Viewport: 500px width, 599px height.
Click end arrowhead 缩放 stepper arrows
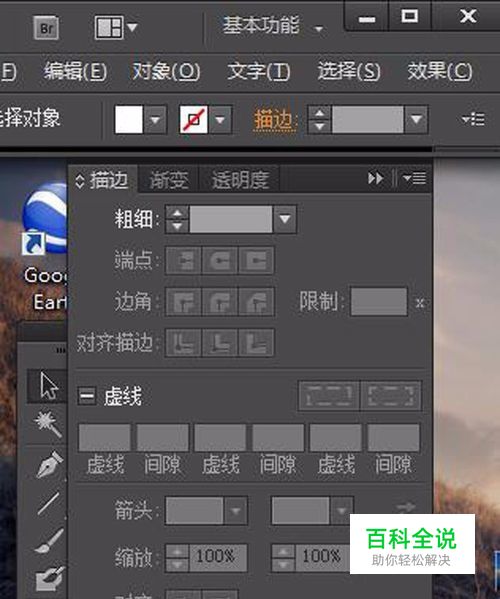point(283,558)
